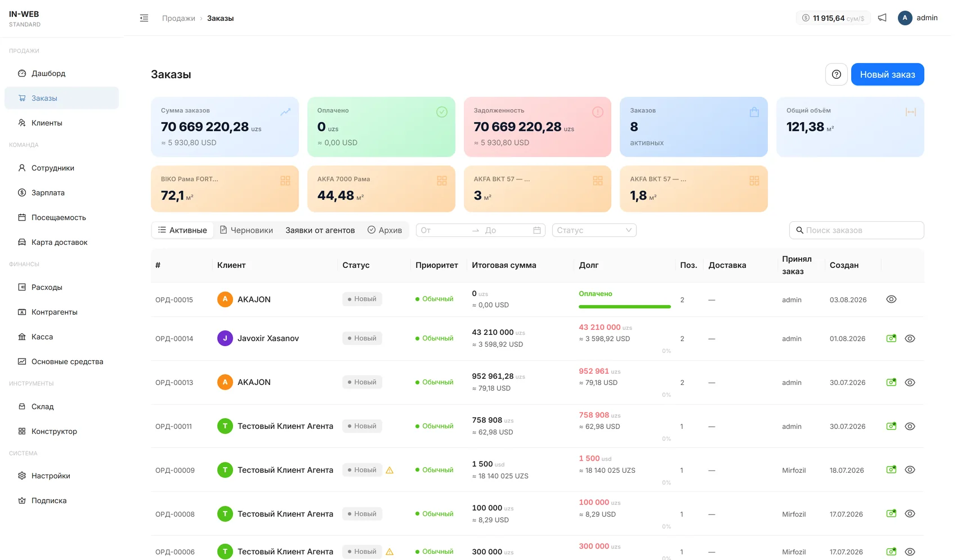Screen dimensions: 957x560
Task: View order ОРД-00014 with the eye icon
Action: pyautogui.click(x=910, y=338)
